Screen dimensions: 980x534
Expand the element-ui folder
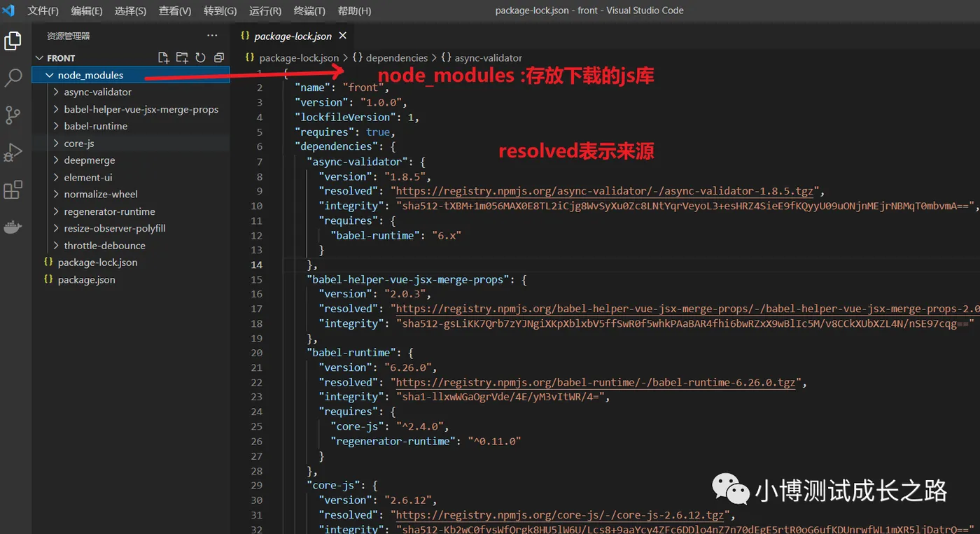(56, 177)
